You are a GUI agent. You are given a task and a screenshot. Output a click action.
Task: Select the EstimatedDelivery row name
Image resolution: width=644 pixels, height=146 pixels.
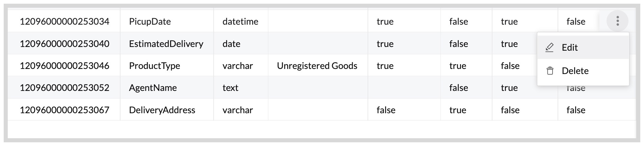[166, 44]
